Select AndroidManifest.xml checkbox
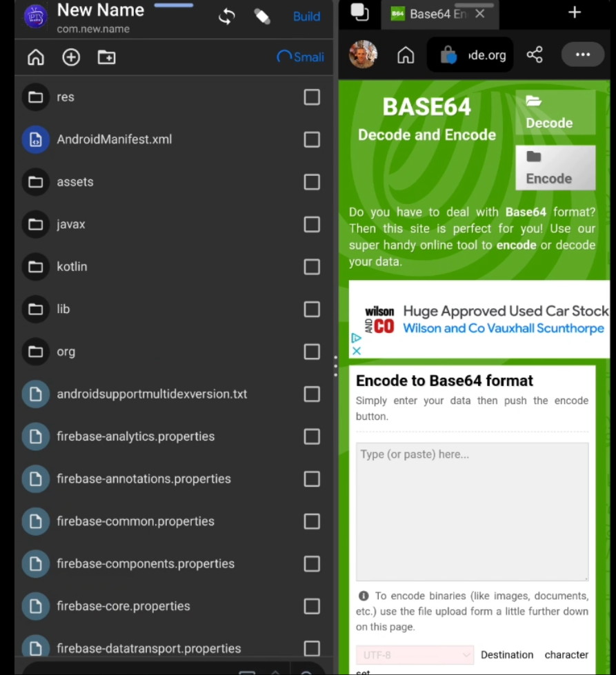The height and width of the screenshot is (675, 616). click(312, 140)
